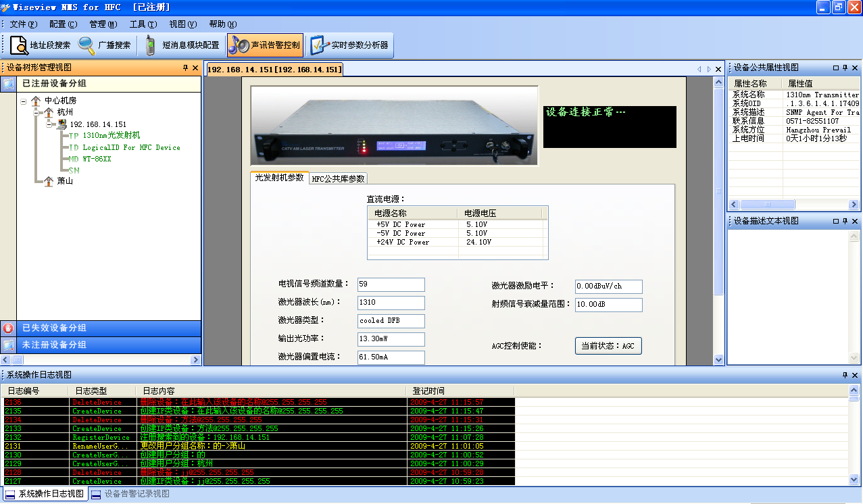The height and width of the screenshot is (504, 863).
Task: Click horizontal scrollbar in 设备公共属性视图 panel
Action: click(x=766, y=205)
